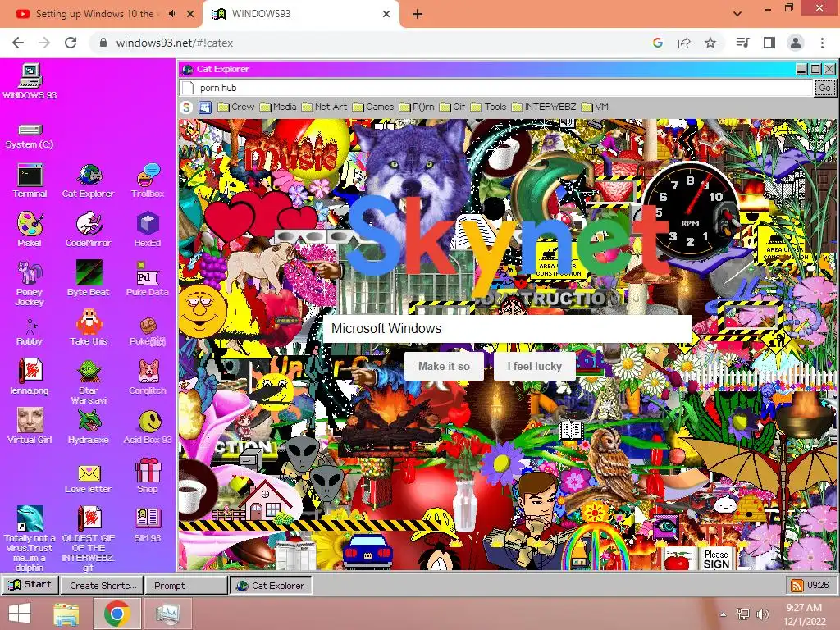Viewport: 840px width, 630px height.
Task: Click the blue bookmark icon before Crew
Action: pyautogui.click(x=205, y=107)
